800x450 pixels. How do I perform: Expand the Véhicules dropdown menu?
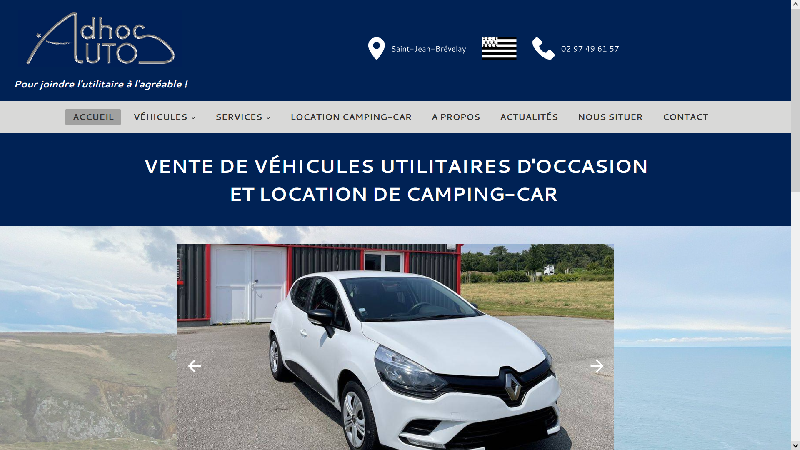[164, 117]
